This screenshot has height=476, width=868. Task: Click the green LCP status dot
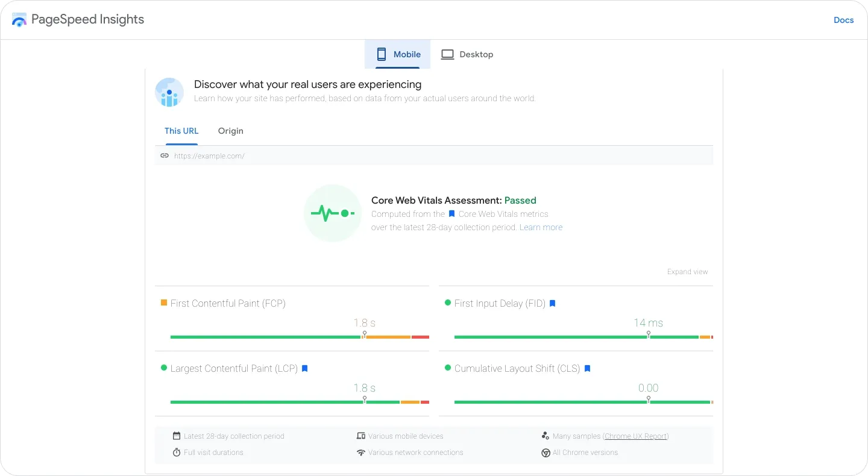pos(164,368)
